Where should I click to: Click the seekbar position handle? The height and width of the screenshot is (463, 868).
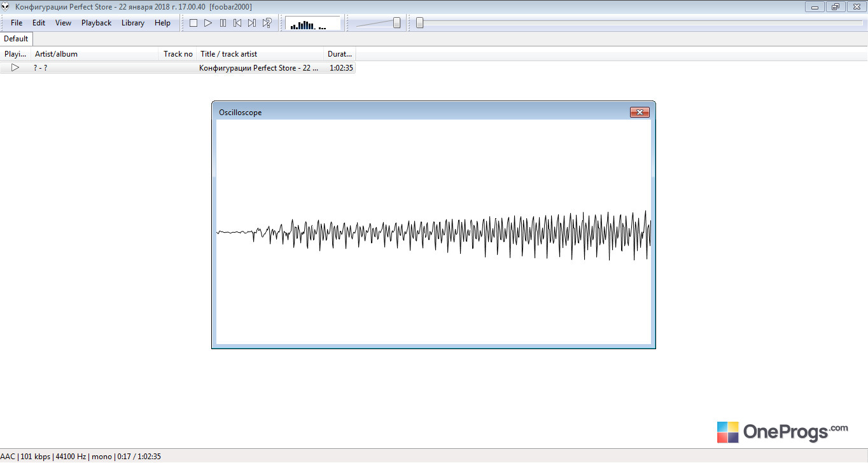(419, 23)
